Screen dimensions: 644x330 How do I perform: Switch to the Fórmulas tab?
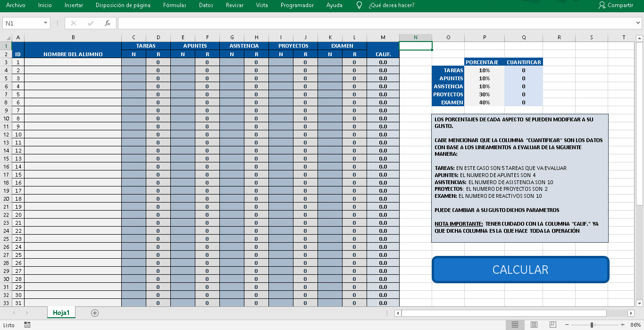(175, 5)
